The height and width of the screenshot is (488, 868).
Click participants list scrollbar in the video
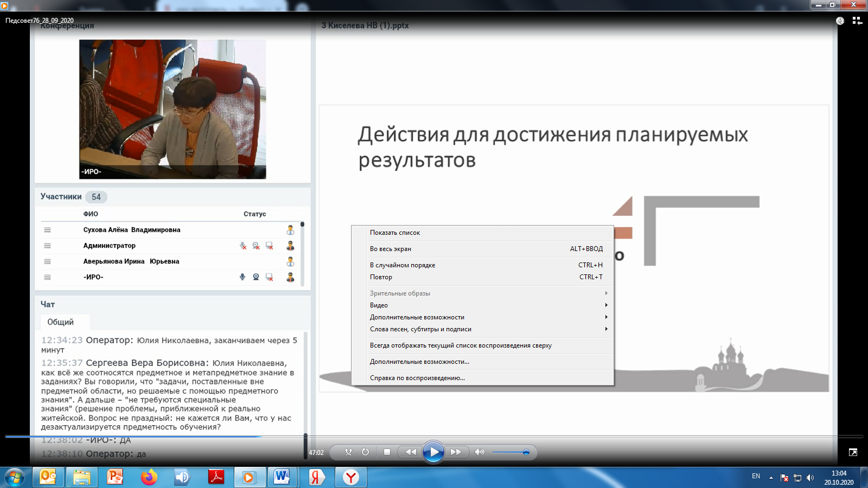coord(302,254)
